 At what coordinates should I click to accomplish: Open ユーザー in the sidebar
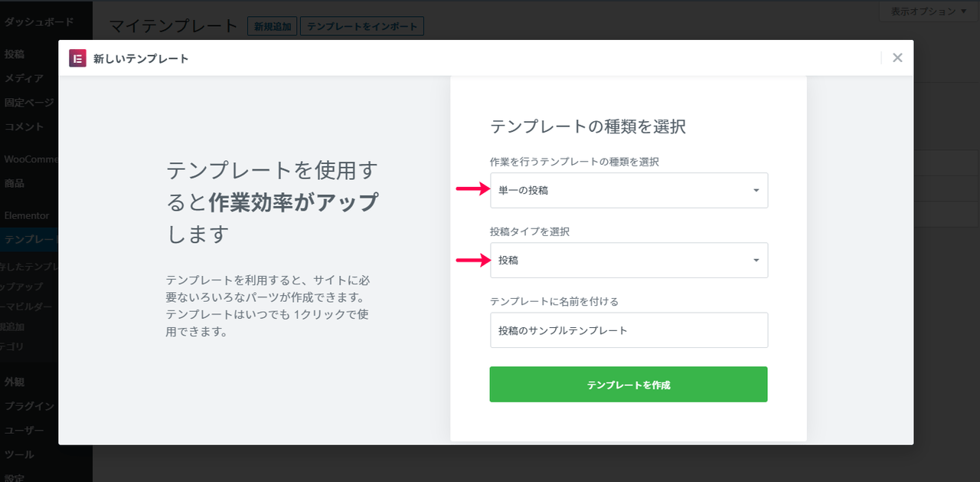pyautogui.click(x=24, y=431)
